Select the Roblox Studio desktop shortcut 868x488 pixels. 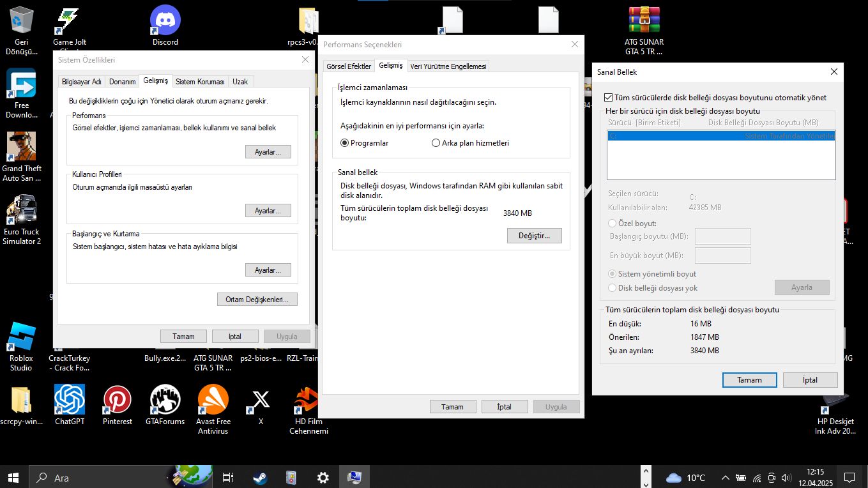tap(21, 347)
